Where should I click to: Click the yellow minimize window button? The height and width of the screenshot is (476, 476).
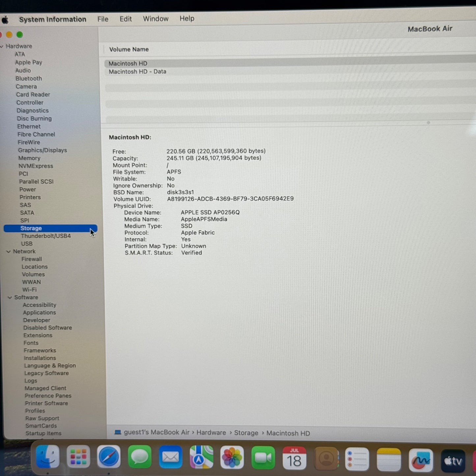(9, 35)
